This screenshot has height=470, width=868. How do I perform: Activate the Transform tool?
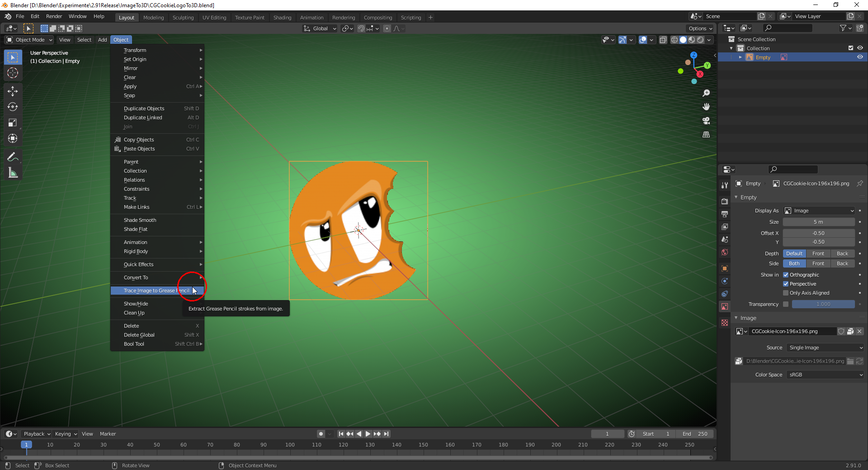coord(13,138)
